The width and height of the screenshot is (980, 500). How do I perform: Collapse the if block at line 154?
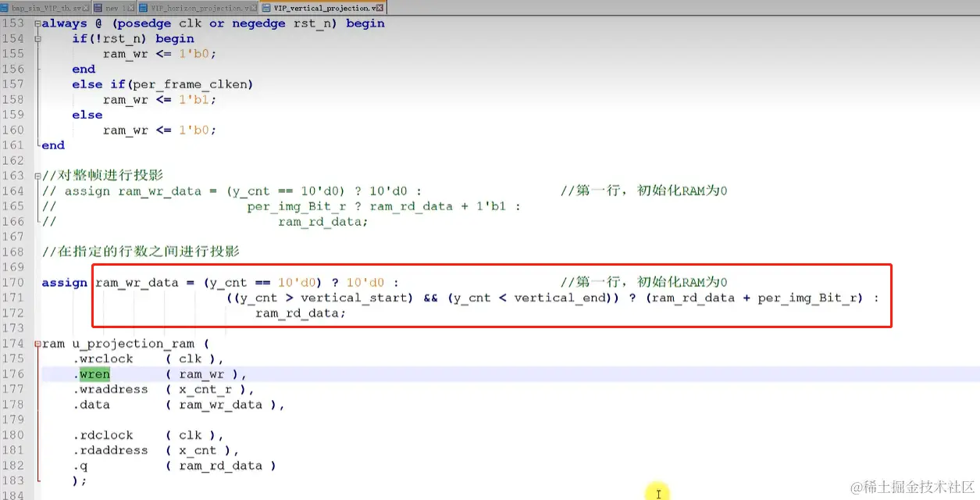[x=37, y=38]
